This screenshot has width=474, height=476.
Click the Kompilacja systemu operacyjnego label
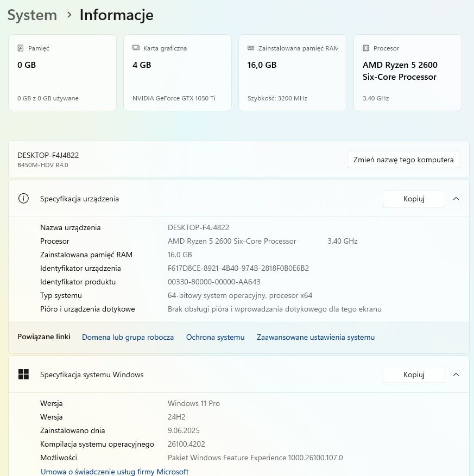(97, 444)
